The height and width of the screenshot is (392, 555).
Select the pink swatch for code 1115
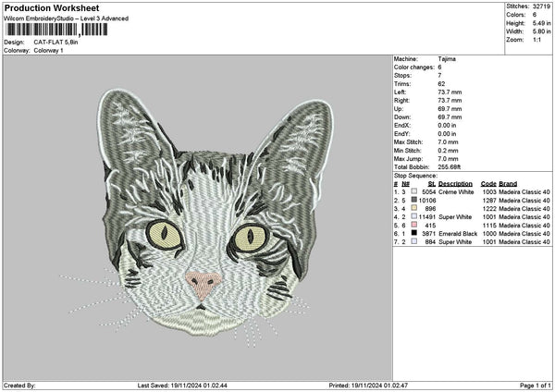point(413,225)
